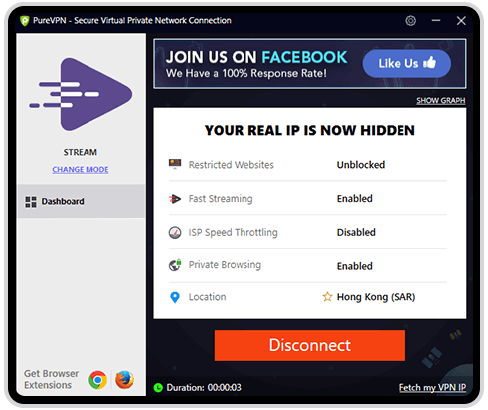Click the Private Browsing globe lock icon
This screenshot has width=488, height=410.
tap(175, 265)
